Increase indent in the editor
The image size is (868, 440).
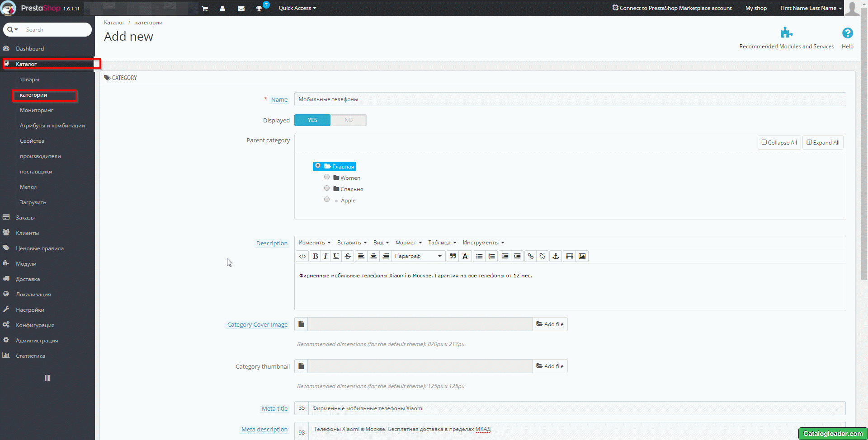pyautogui.click(x=518, y=256)
